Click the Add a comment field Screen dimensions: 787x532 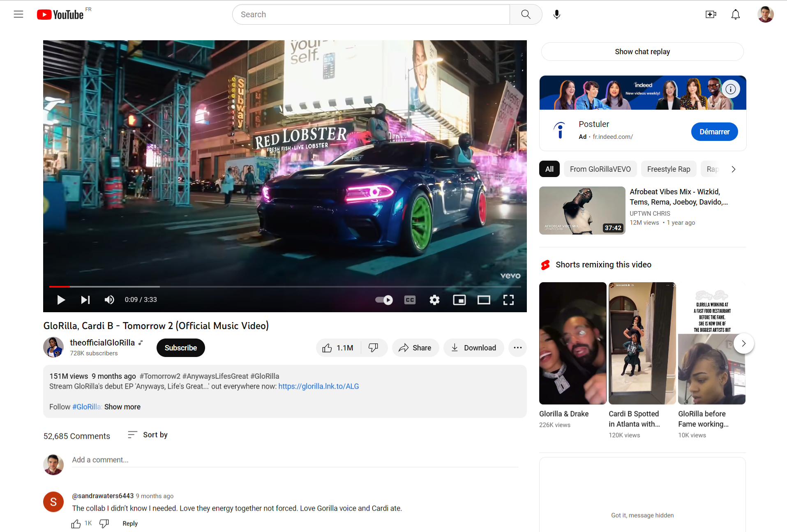pos(295,460)
